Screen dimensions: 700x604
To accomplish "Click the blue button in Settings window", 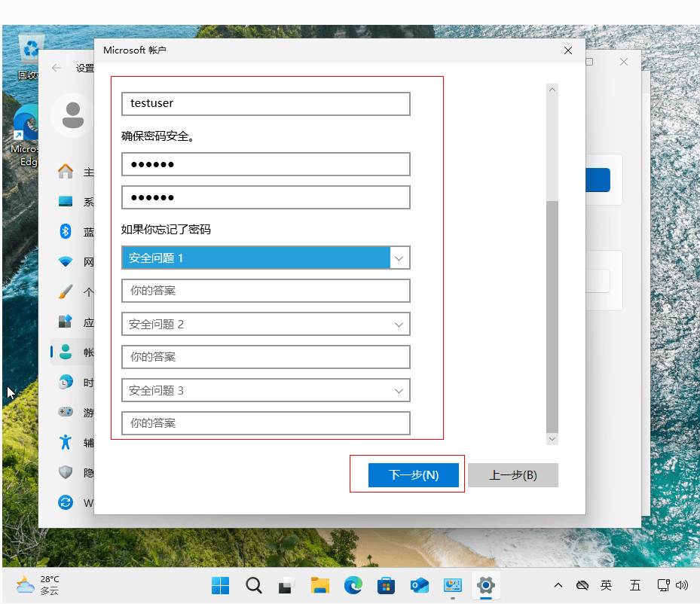I will pos(598,180).
